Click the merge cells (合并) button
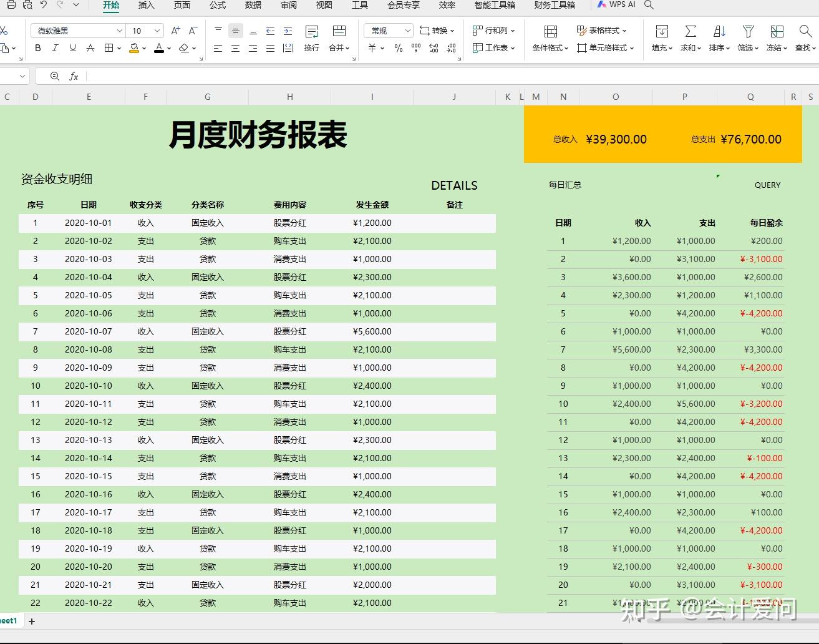The height and width of the screenshot is (644, 819). (339, 39)
